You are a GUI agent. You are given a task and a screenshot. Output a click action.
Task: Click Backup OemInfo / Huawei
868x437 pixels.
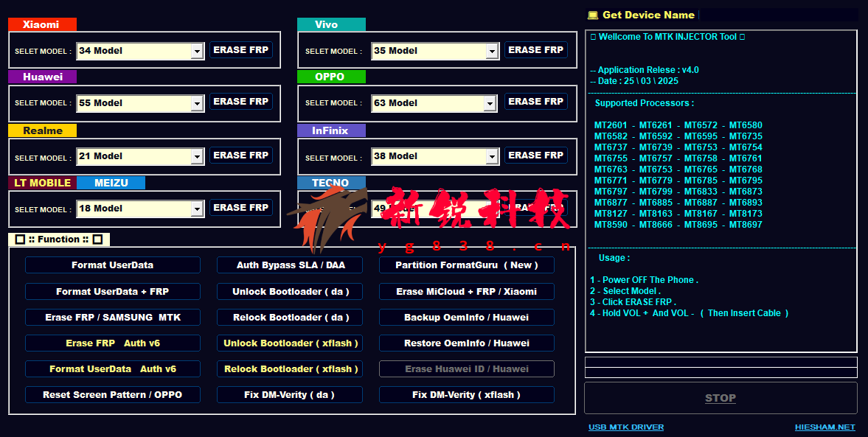tap(467, 318)
